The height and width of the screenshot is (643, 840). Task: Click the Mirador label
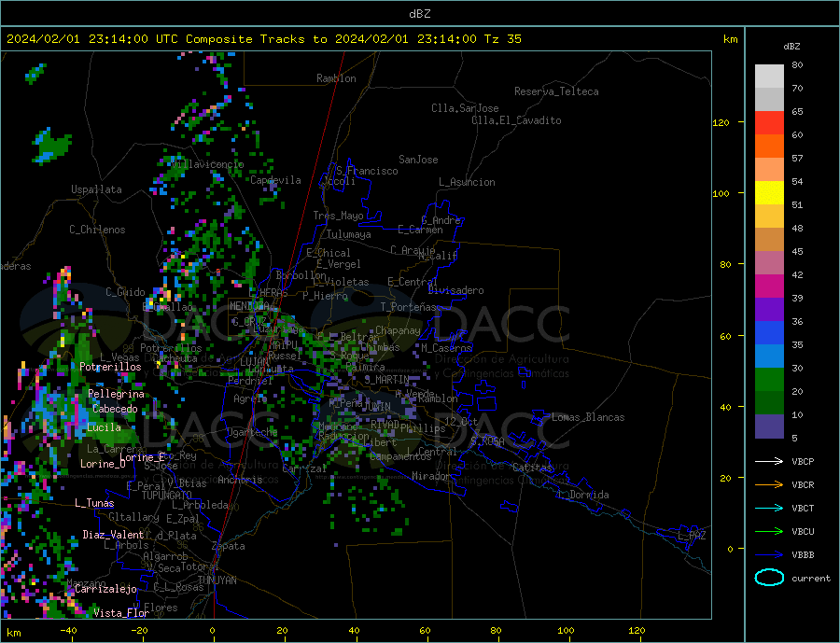pyautogui.click(x=431, y=476)
